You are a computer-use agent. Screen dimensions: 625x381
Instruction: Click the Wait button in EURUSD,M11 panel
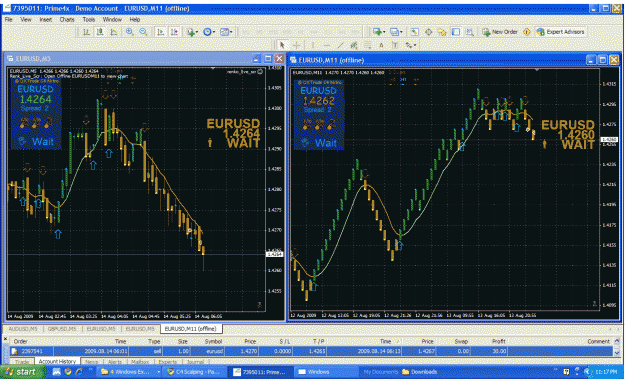(319, 143)
